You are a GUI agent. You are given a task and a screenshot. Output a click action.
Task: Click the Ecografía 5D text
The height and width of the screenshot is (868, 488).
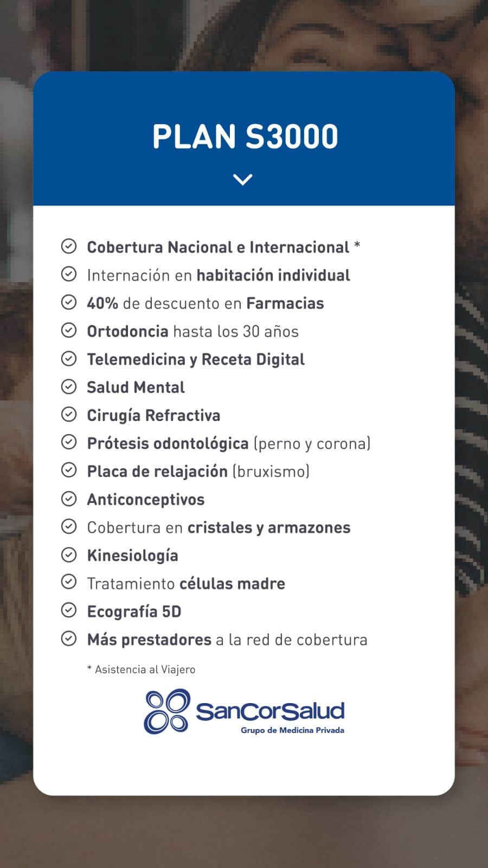pos(134,611)
